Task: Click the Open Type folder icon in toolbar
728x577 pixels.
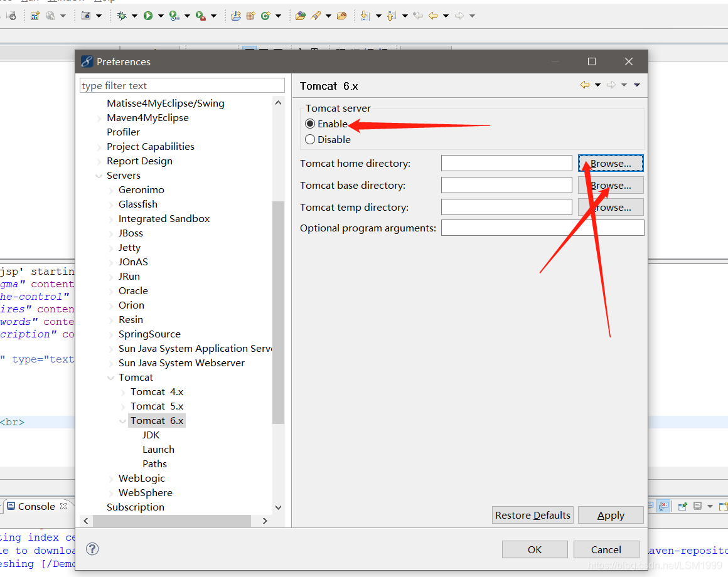Action: pyautogui.click(x=301, y=16)
